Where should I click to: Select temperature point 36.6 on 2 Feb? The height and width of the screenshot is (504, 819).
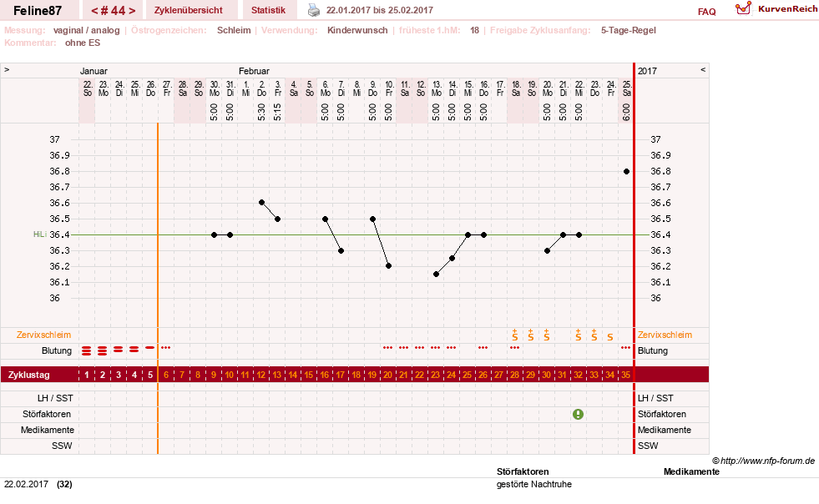pyautogui.click(x=261, y=202)
